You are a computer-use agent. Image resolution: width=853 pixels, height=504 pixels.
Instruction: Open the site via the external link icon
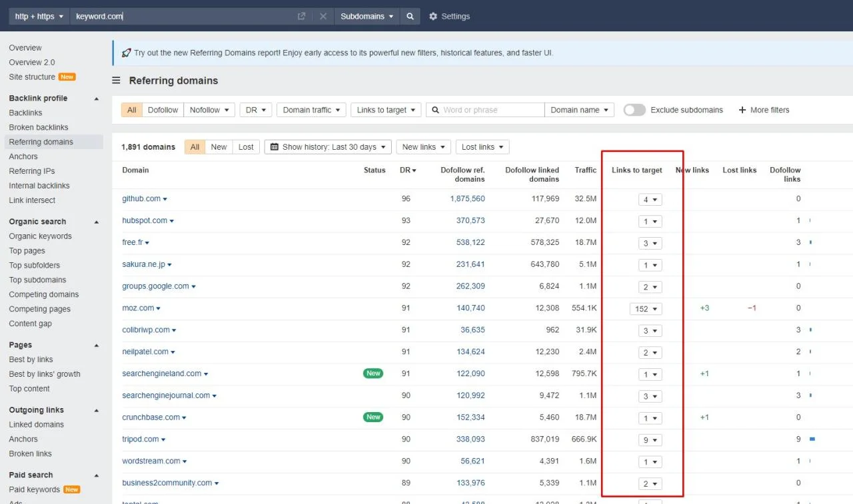(301, 16)
